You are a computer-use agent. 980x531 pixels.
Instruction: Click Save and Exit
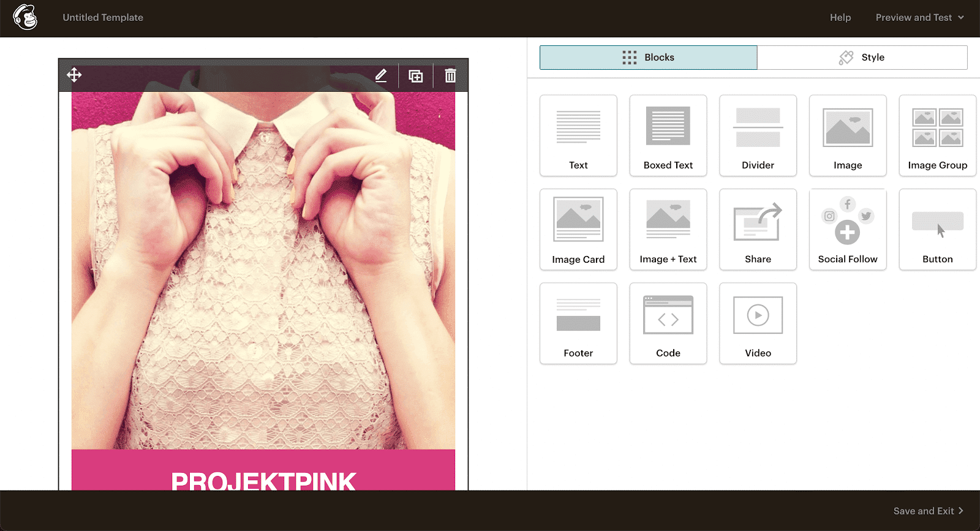928,511
